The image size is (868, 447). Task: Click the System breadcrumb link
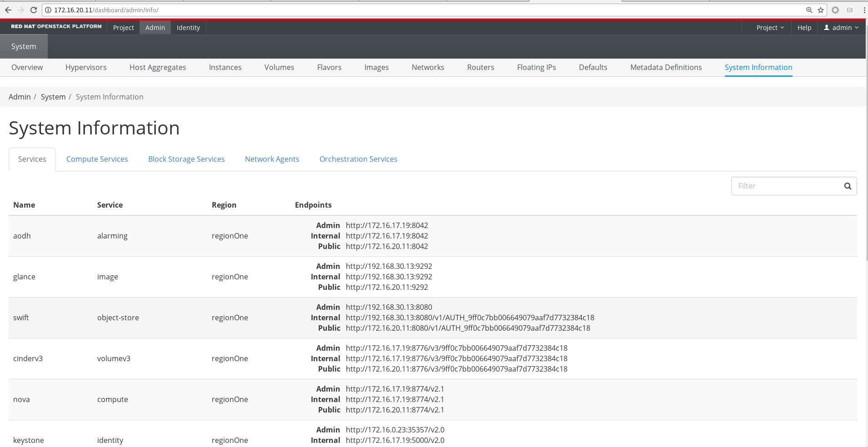coord(53,97)
